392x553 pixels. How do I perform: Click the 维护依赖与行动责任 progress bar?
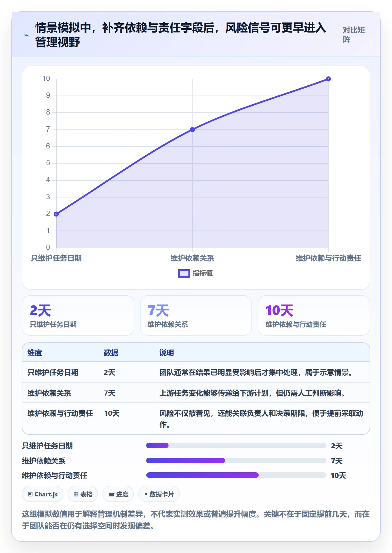(236, 475)
